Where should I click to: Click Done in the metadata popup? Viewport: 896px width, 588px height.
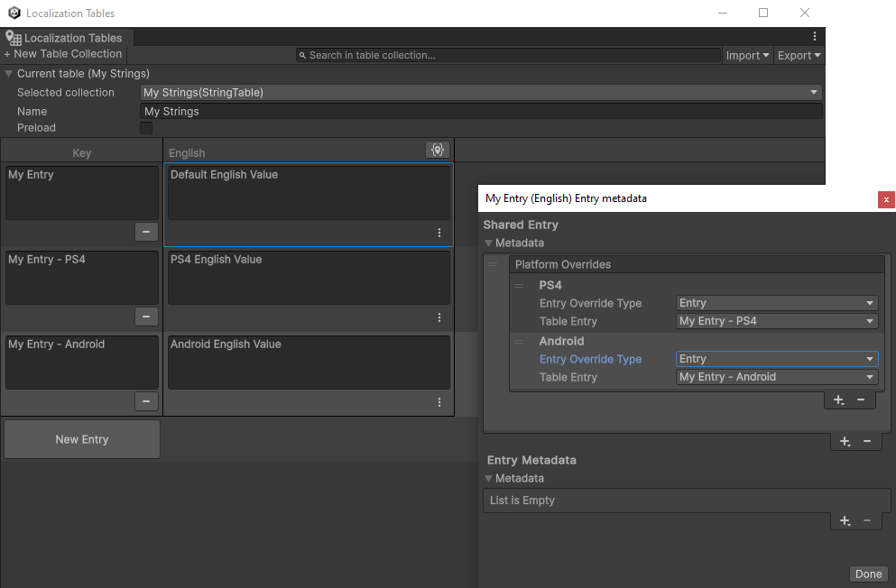869,574
